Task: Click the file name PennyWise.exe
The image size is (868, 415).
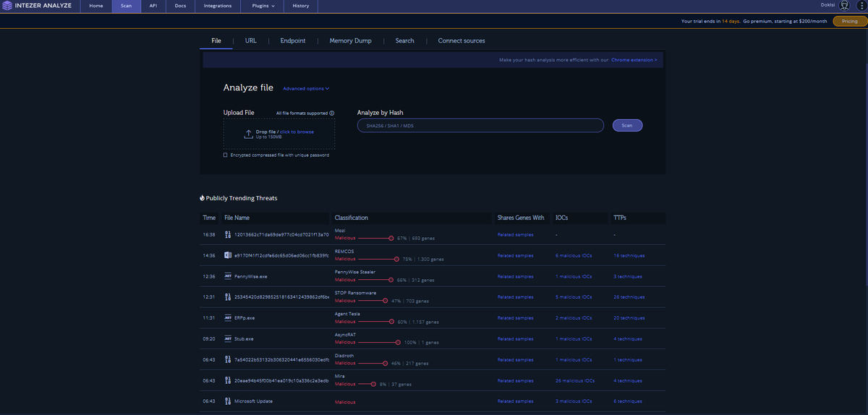Action: (251, 276)
